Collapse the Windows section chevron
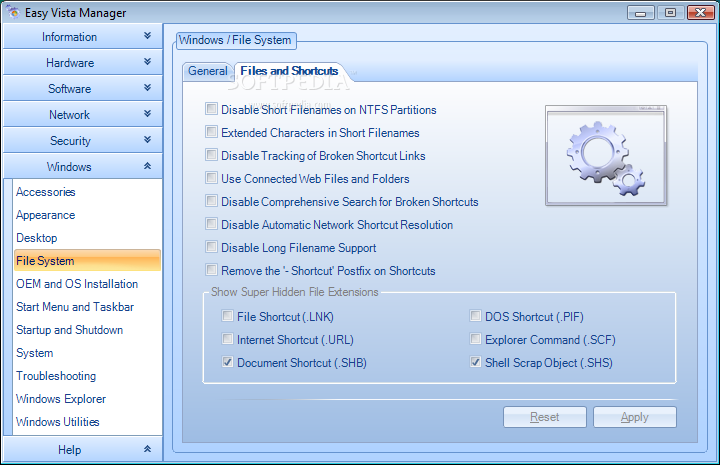The width and height of the screenshot is (720, 465). click(147, 166)
